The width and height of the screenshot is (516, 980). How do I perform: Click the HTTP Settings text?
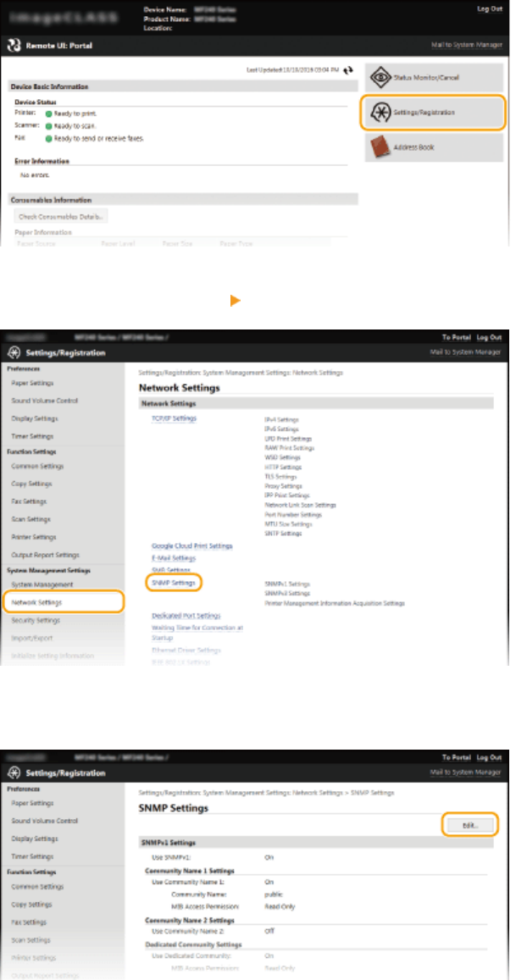pyautogui.click(x=283, y=467)
